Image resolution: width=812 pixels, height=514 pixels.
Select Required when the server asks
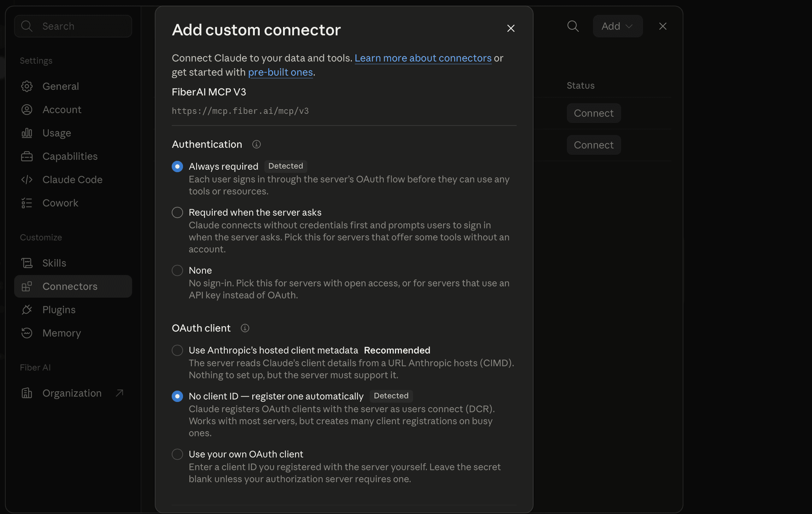click(177, 212)
